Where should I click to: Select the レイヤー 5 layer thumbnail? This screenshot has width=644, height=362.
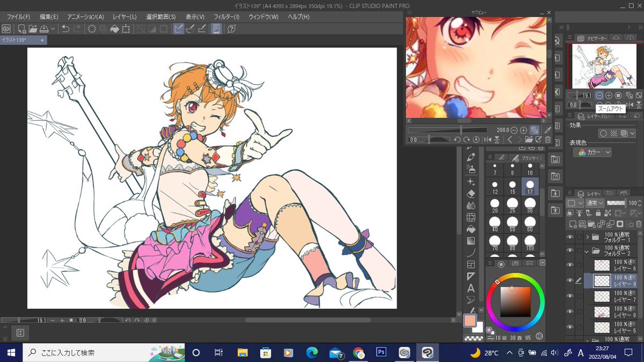602,327
